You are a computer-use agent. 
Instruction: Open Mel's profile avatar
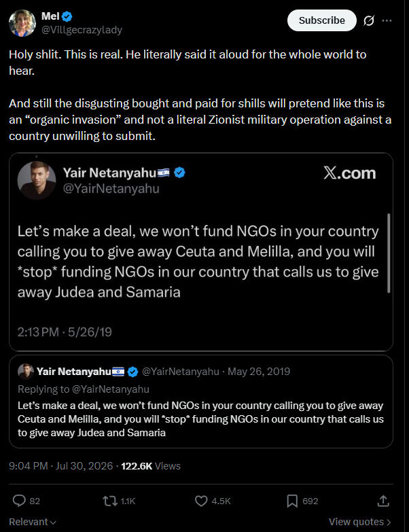22,22
